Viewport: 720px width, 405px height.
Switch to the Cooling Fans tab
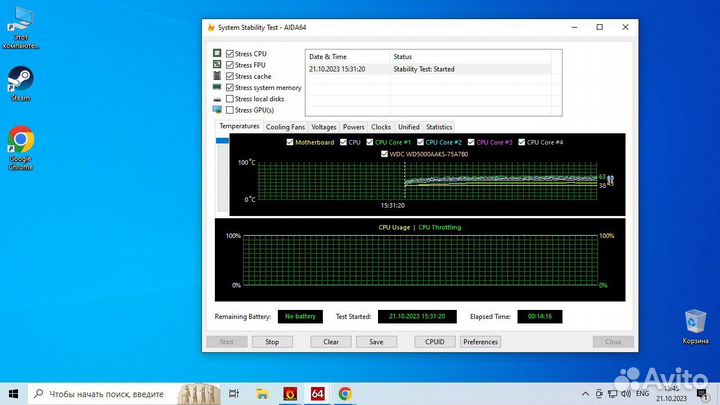pyautogui.click(x=285, y=127)
